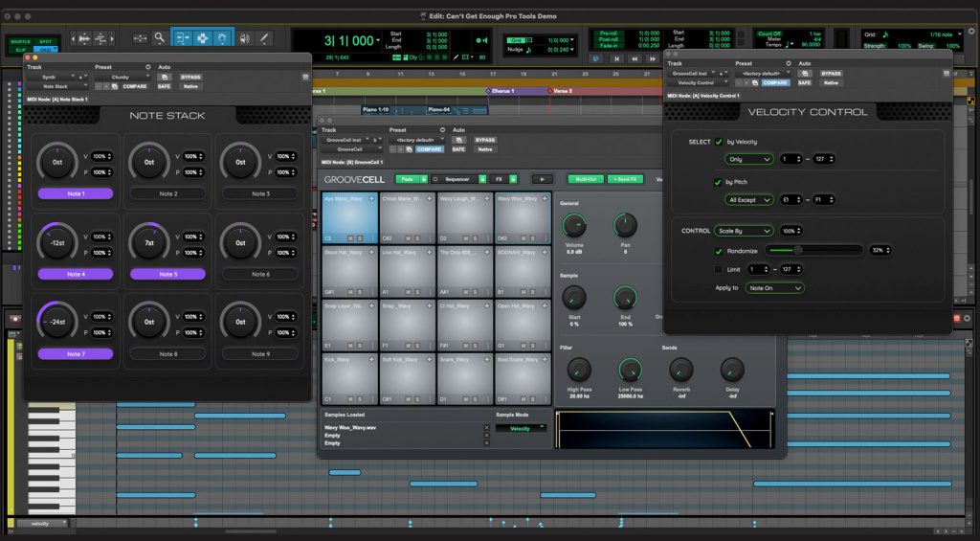The image size is (980, 541).
Task: Click the Multi-Out button in GrooveCell
Action: click(x=587, y=179)
